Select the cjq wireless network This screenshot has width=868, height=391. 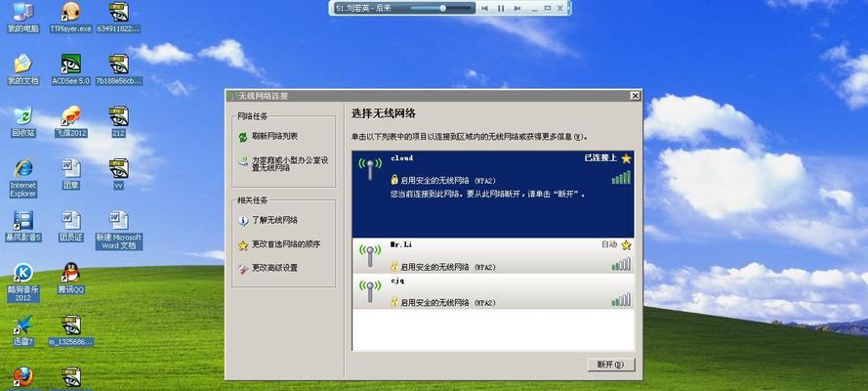click(493, 291)
